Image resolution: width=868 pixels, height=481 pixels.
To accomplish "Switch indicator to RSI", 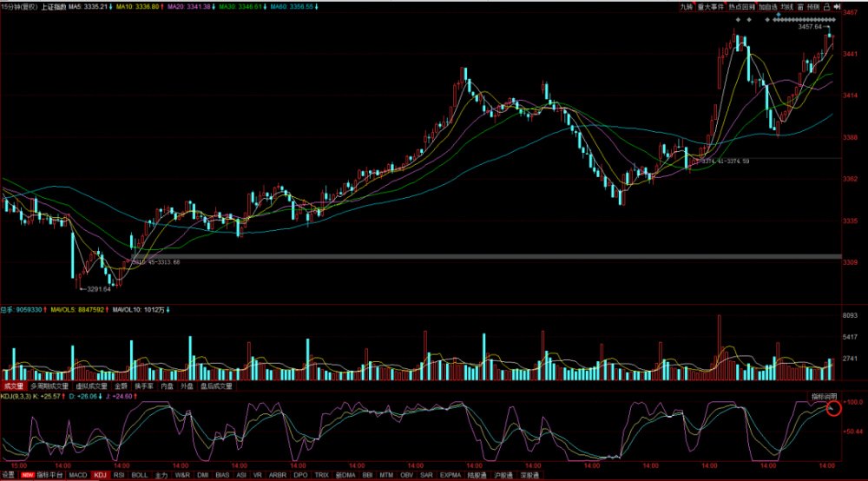I will [119, 475].
